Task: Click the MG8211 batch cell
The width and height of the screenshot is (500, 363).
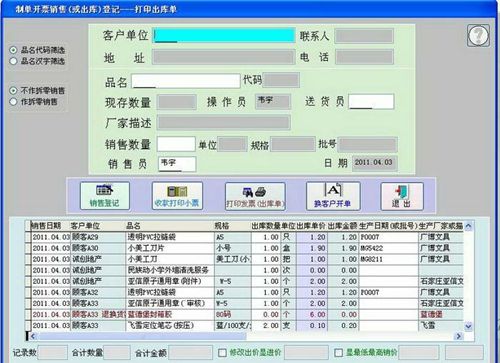Action: tap(389, 259)
